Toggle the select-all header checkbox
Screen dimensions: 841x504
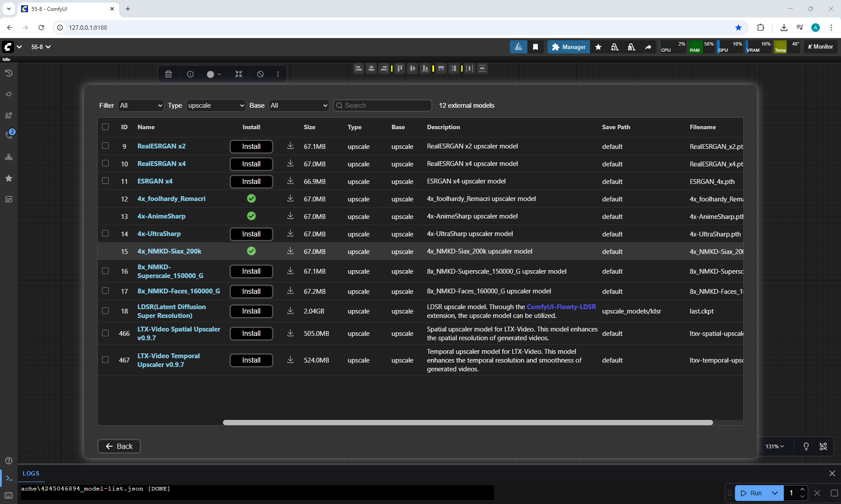point(105,127)
